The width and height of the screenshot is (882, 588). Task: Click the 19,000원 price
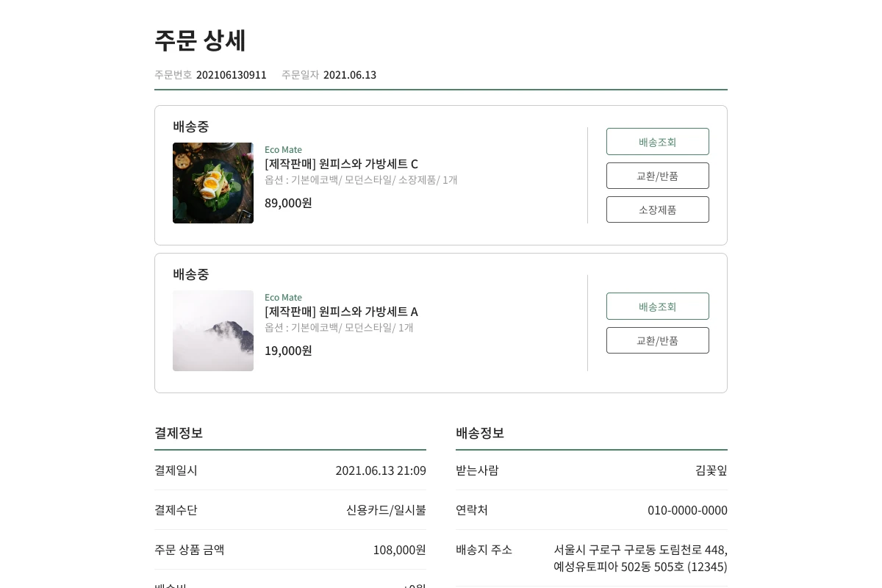(x=288, y=351)
